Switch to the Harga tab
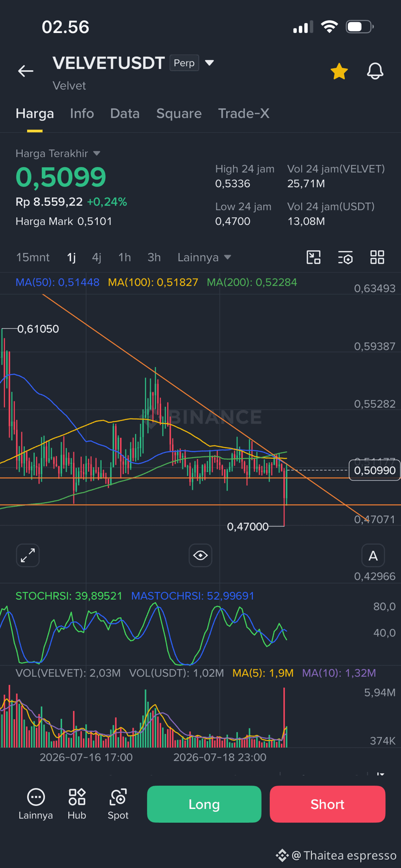The width and height of the screenshot is (401, 868). [35, 113]
